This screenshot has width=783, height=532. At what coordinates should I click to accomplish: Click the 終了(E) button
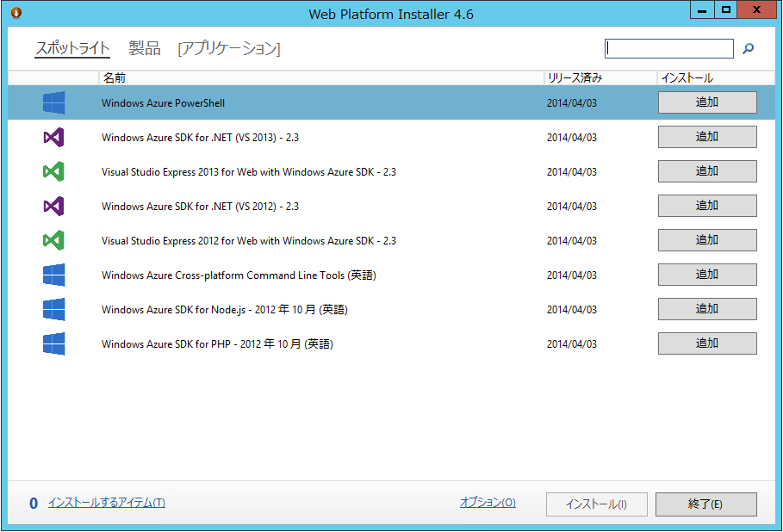coord(706,504)
